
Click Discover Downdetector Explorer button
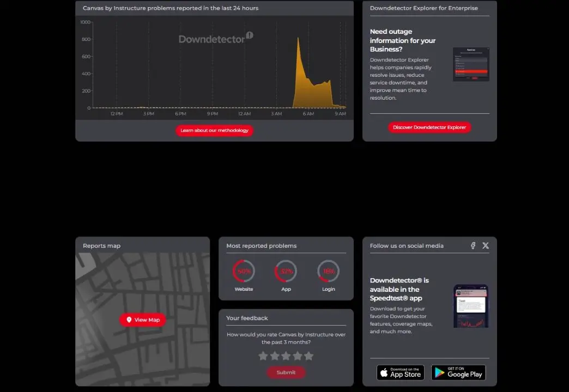[429, 127]
